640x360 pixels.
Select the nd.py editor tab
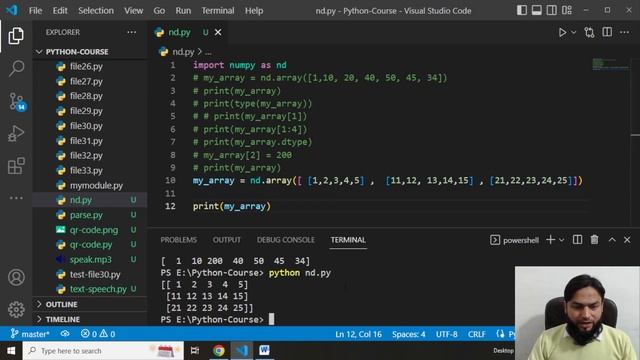(x=179, y=32)
